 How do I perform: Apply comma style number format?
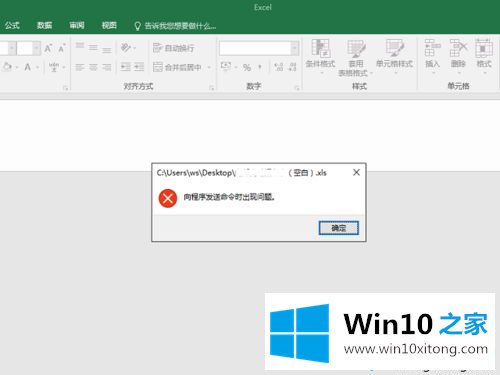(x=260, y=67)
